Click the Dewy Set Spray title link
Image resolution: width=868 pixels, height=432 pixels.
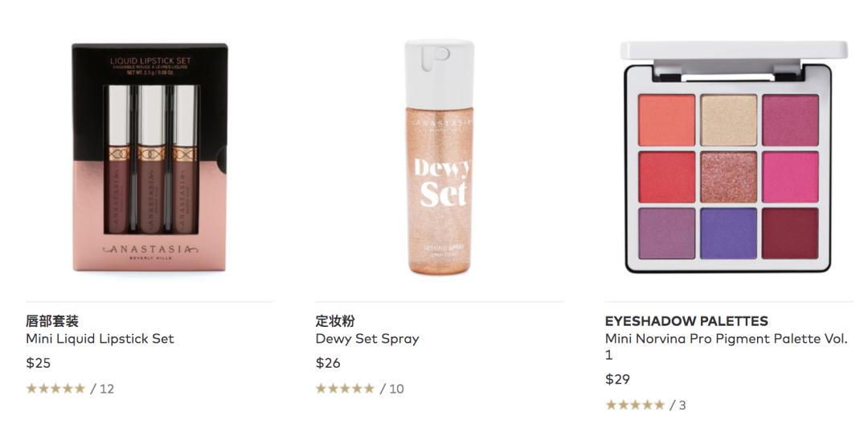click(x=367, y=339)
